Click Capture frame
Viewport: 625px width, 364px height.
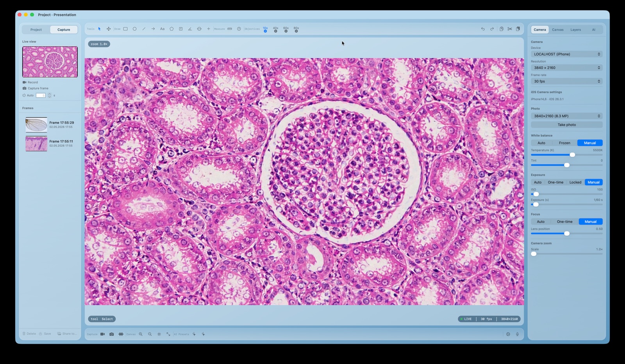point(36,88)
